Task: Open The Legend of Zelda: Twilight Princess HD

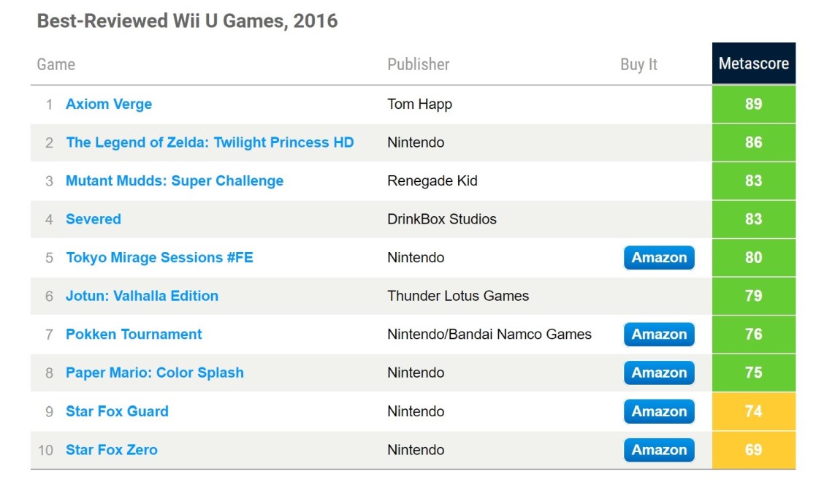Action: (x=210, y=142)
